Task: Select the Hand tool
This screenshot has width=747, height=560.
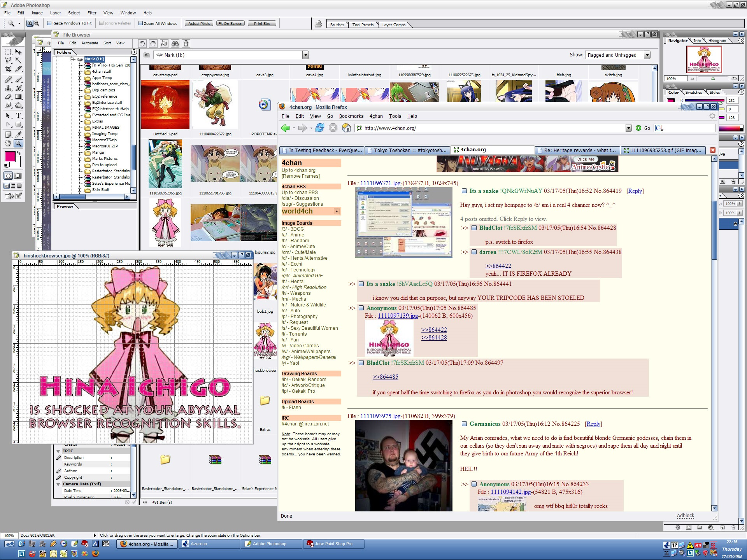Action: (x=8, y=143)
